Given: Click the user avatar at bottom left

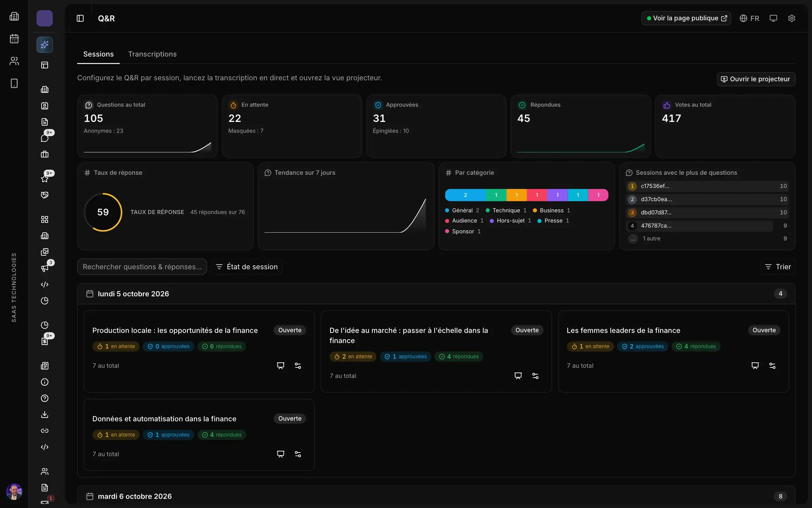Looking at the screenshot, I should pos(14,491).
